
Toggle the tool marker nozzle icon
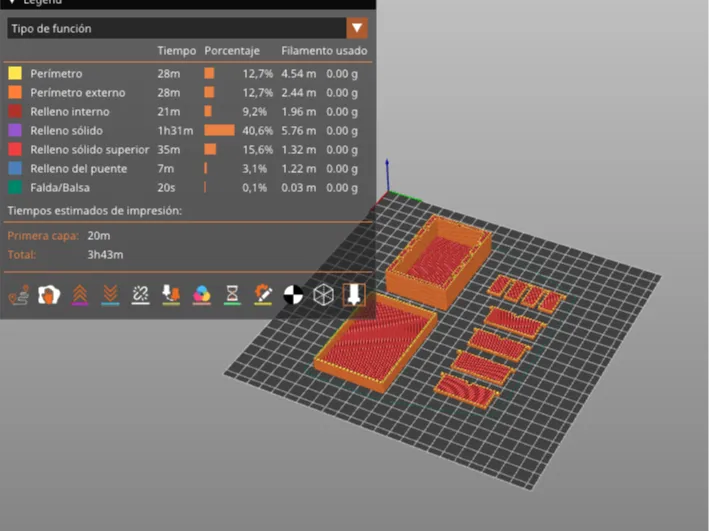click(354, 295)
